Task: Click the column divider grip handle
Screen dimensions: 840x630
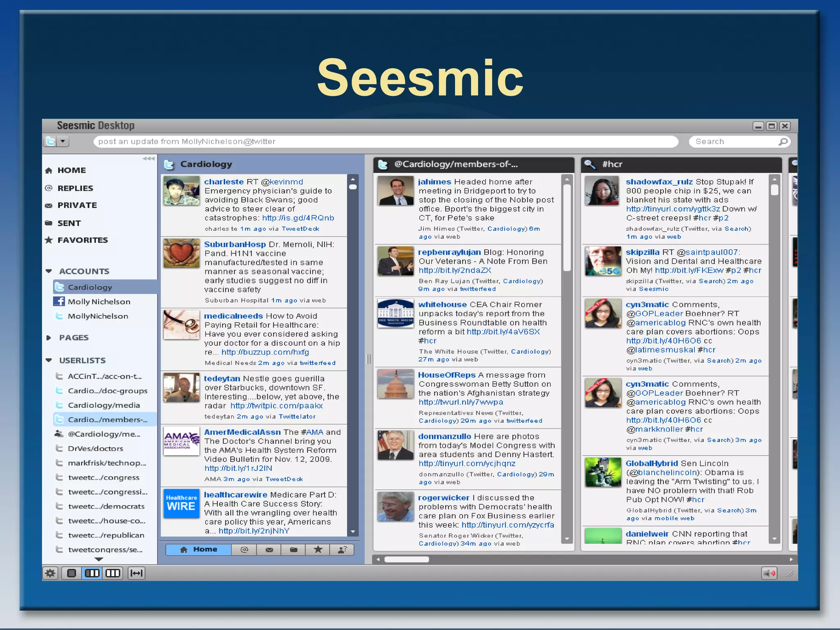Action: (369, 359)
